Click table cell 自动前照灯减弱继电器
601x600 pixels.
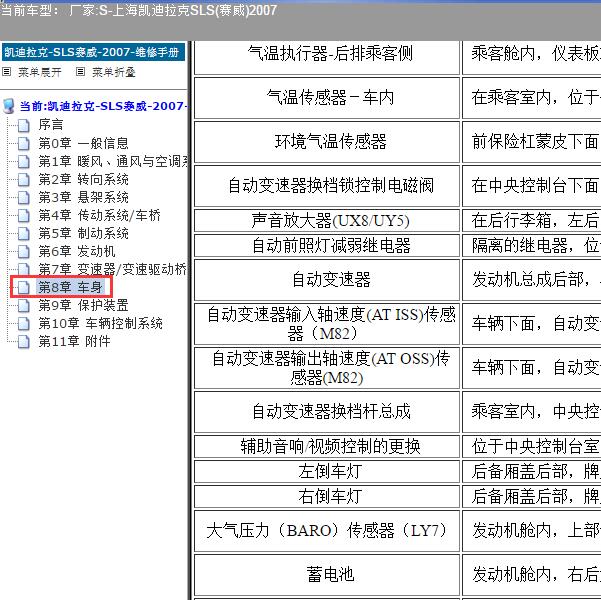coord(327,245)
